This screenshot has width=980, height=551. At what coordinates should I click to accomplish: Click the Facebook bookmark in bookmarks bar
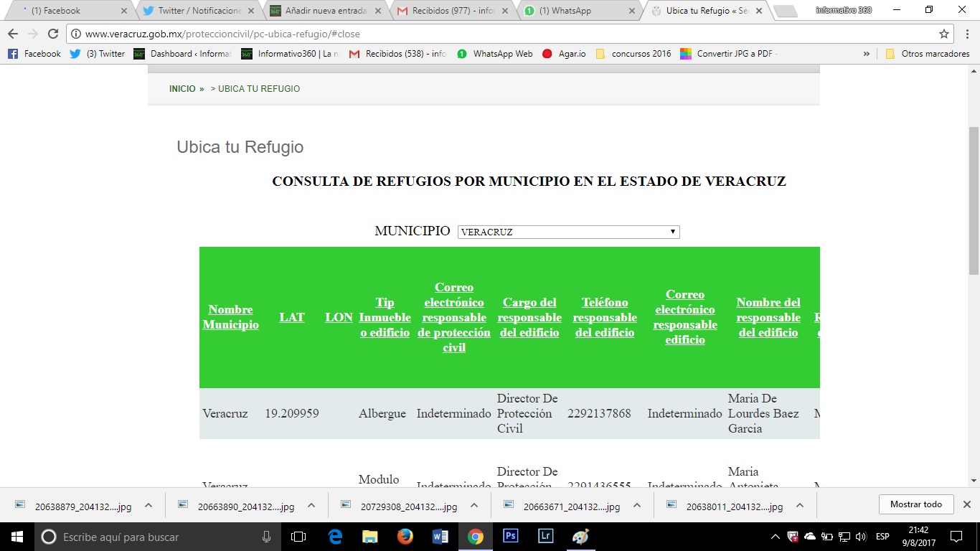34,54
